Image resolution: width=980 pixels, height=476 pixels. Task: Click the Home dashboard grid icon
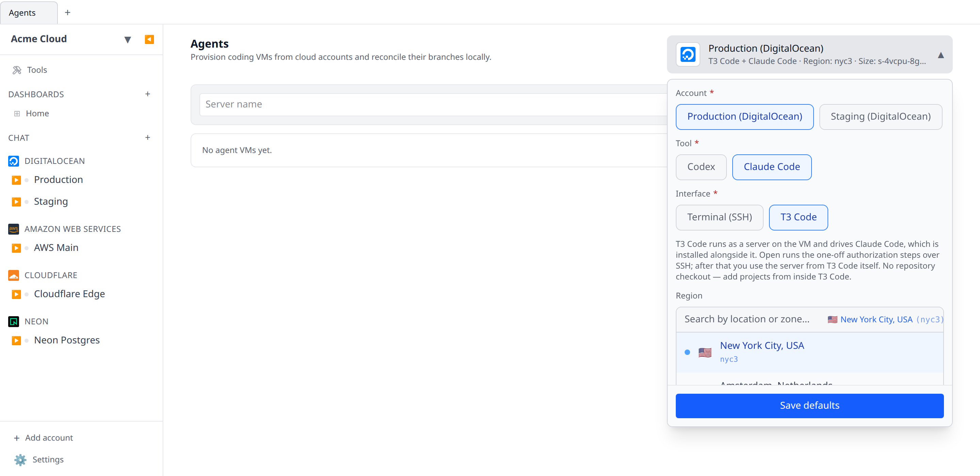pos(17,114)
